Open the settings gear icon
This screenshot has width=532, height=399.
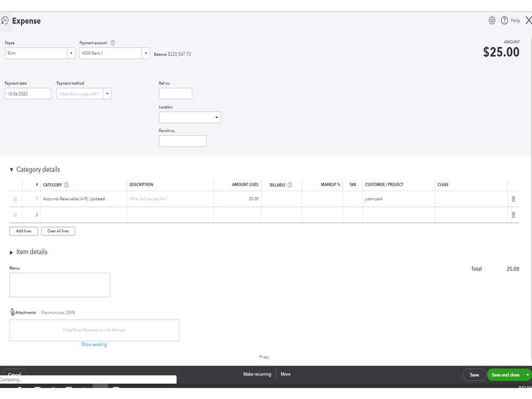pyautogui.click(x=492, y=20)
